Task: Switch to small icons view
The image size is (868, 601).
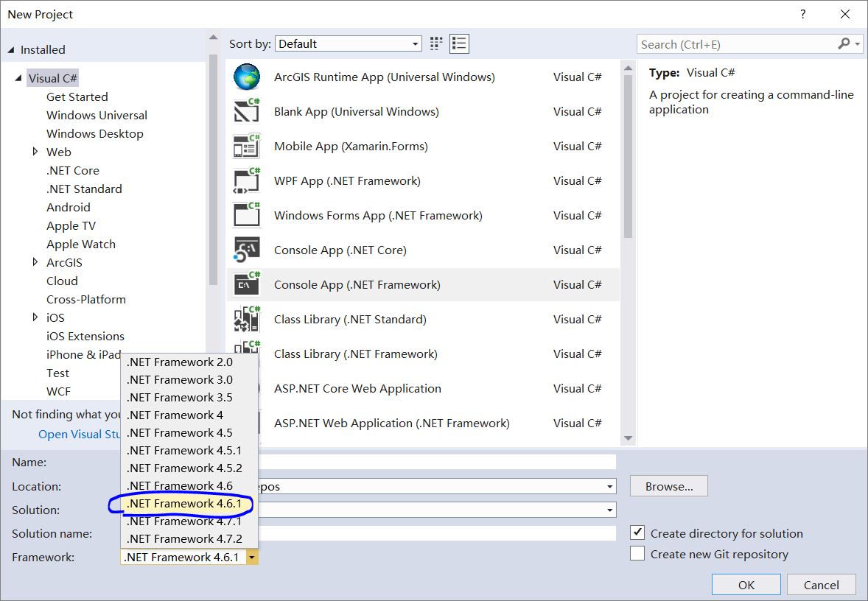Action: coord(436,43)
